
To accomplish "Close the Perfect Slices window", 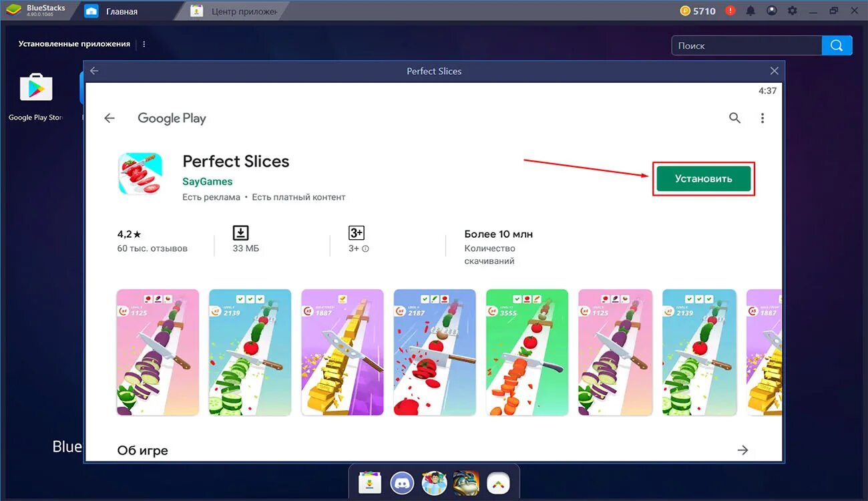I will [x=775, y=71].
